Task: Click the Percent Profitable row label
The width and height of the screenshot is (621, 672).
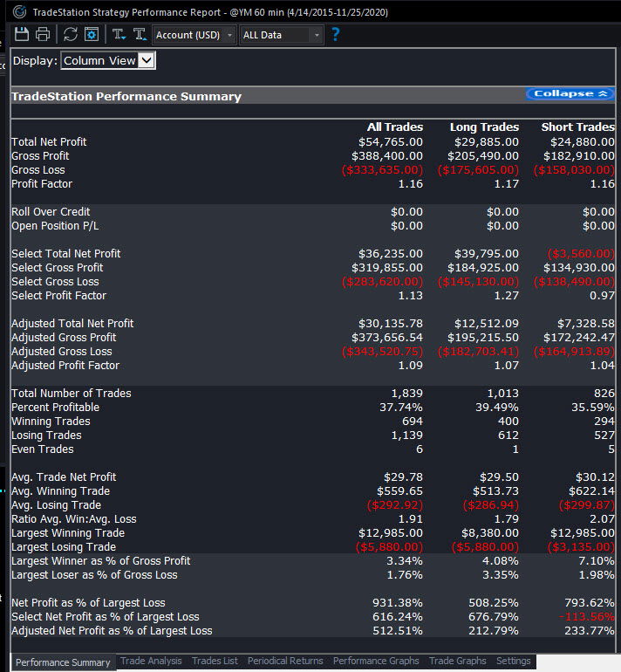Action: (x=55, y=408)
